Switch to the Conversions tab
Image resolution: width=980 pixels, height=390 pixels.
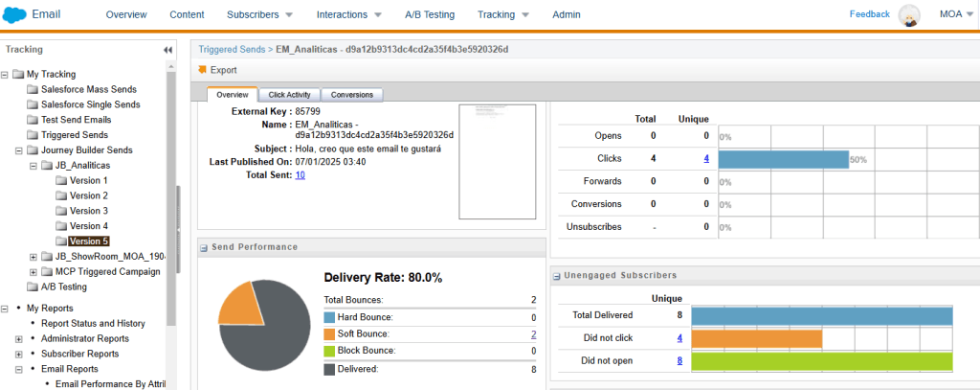click(x=352, y=95)
